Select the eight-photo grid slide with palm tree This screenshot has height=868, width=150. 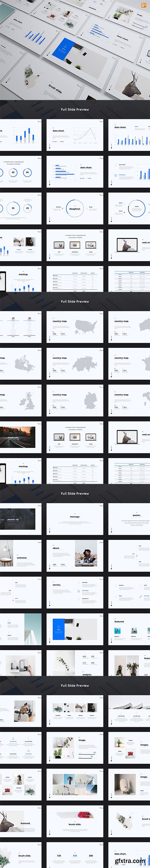tap(75, 785)
